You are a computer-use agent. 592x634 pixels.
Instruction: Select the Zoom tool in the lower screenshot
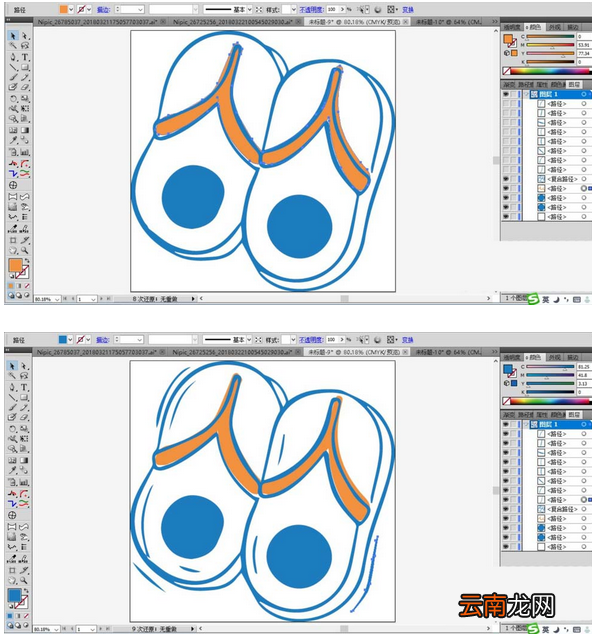[24, 580]
